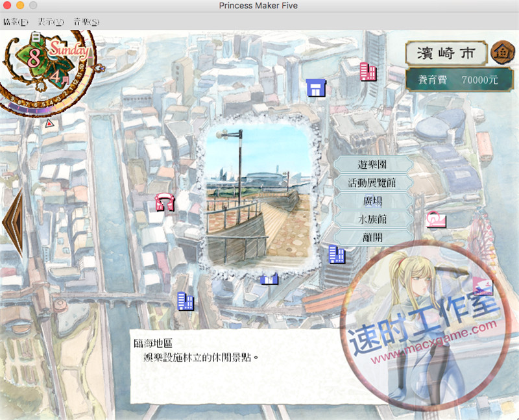Click the blue building icon left of dialog box
519x420 pixels.
[x=186, y=301]
